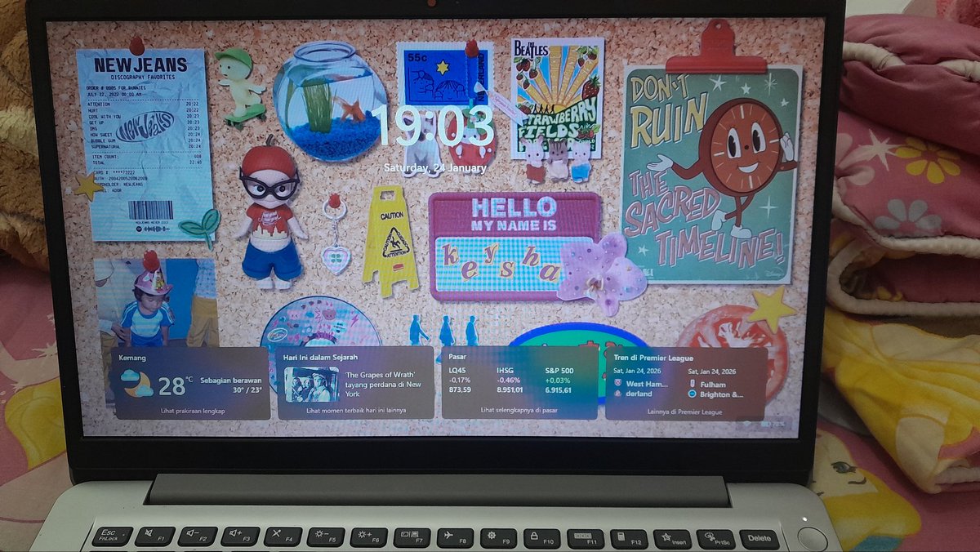
Task: Click the battery status icon on lock screen
Action: click(x=765, y=424)
